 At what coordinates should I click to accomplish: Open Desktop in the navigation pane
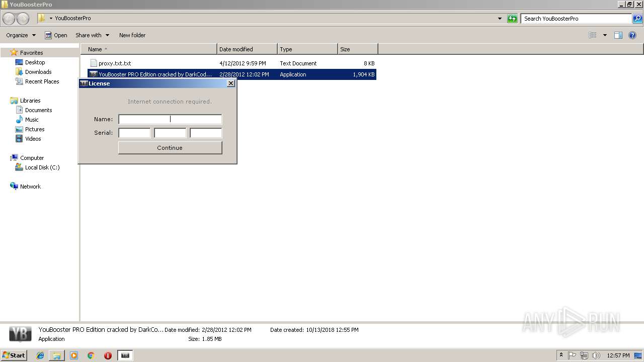[35, 62]
